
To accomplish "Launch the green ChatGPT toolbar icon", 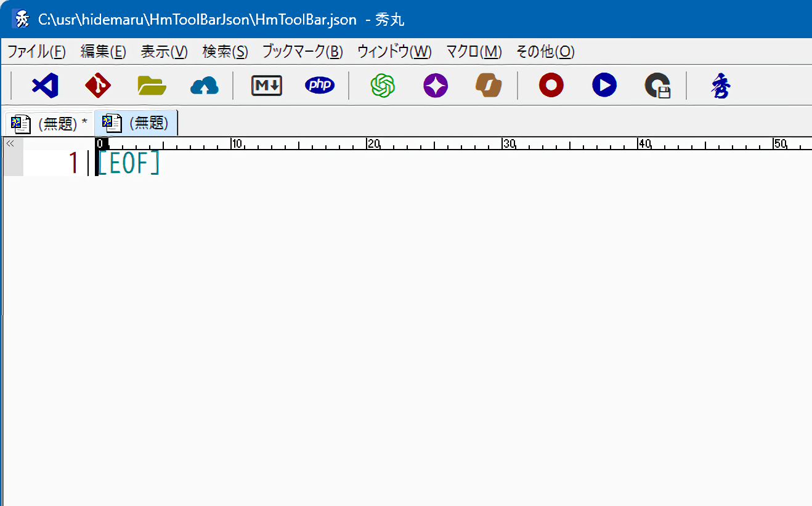I will [383, 86].
